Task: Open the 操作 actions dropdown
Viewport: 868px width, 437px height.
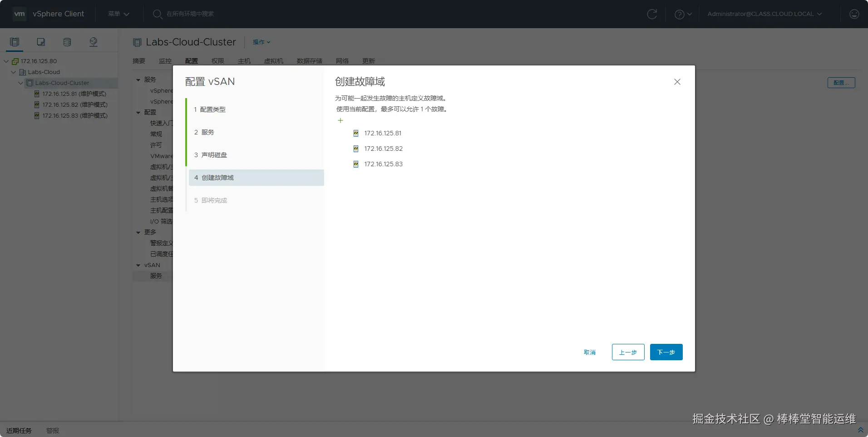Action: tap(261, 42)
